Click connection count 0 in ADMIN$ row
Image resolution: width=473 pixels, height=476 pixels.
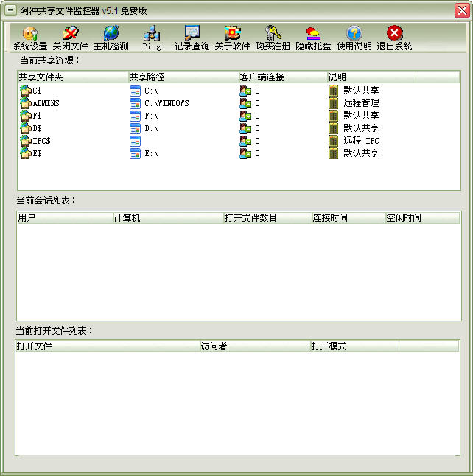[257, 103]
